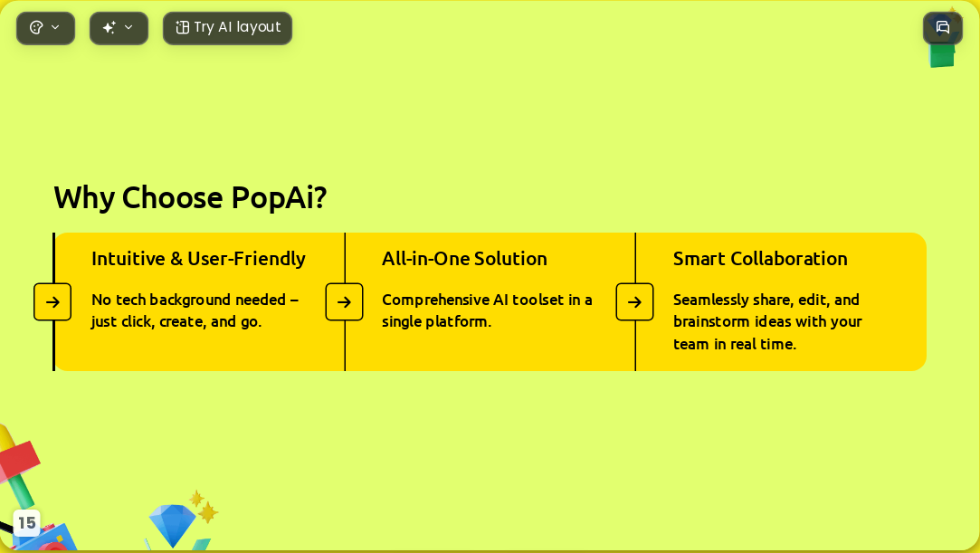Click arrow icon beside All-in-One Solution
Screen dimensions: 980x553
pyautogui.click(x=345, y=301)
